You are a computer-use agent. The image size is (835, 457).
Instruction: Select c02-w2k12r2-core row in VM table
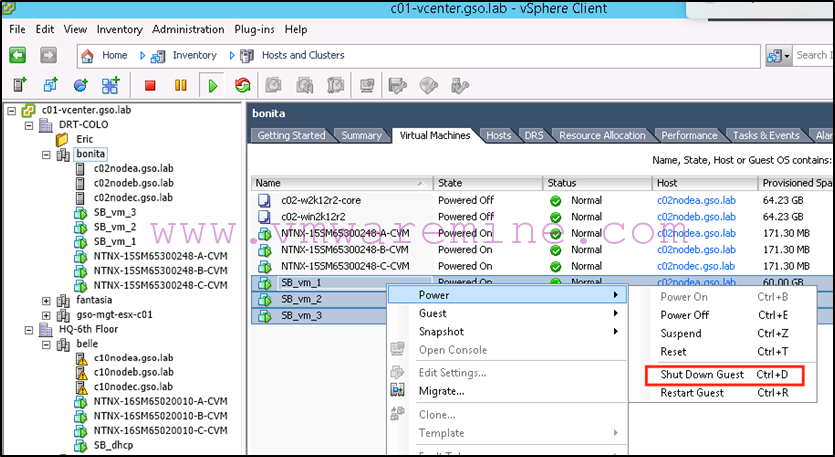[x=543, y=200]
